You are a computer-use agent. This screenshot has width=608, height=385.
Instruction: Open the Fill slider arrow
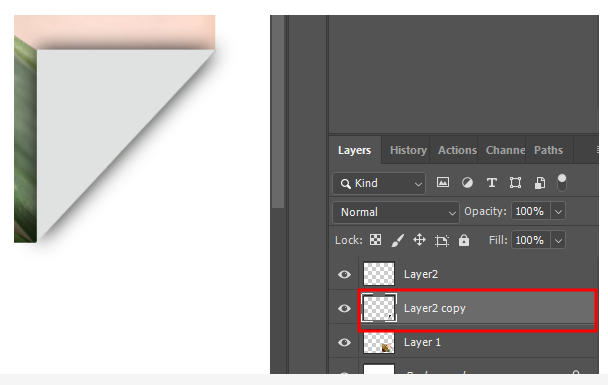point(558,241)
